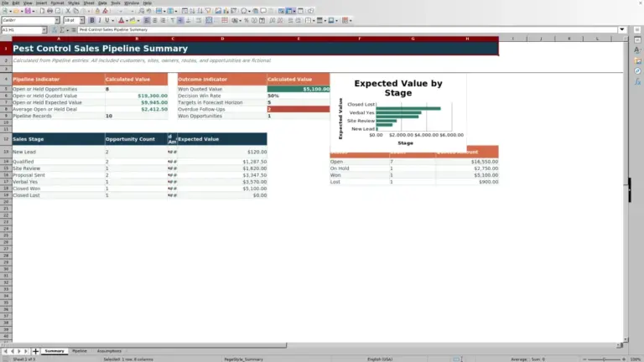Screen dimensions: 644x362
Task: Open the sidebar Navigator compass icon
Action: 637,71
